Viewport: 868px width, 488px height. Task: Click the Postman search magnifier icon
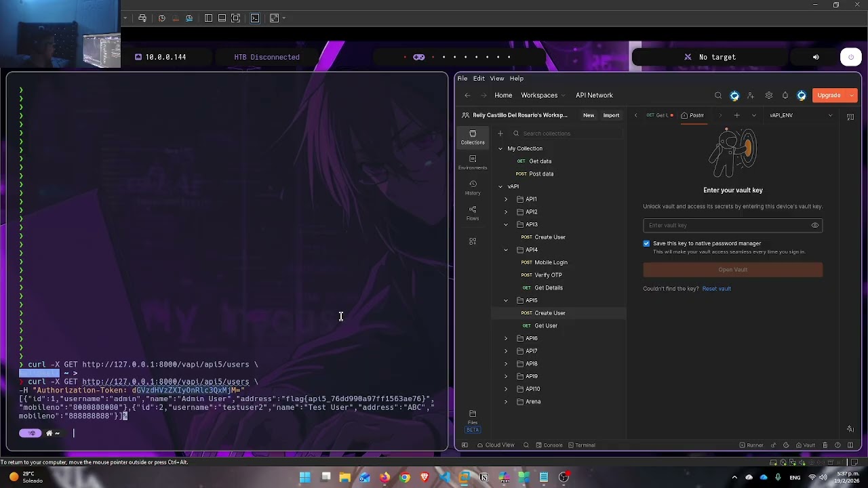click(x=718, y=96)
